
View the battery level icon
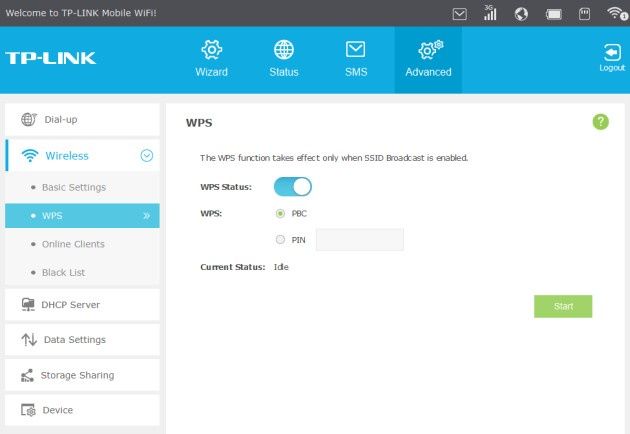click(x=554, y=14)
